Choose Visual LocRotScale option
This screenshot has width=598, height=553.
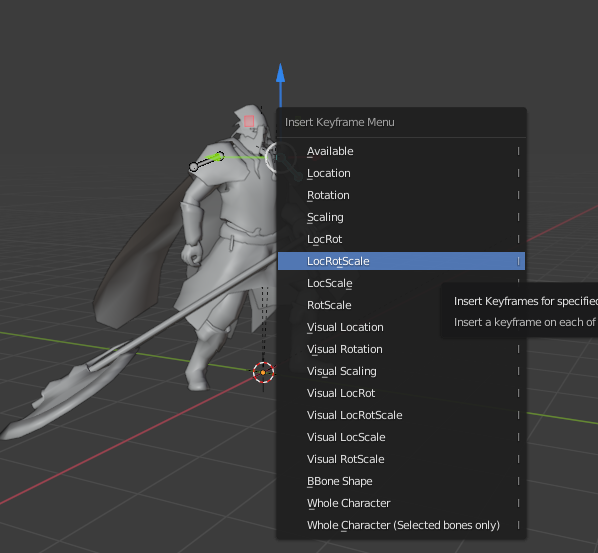click(401, 415)
